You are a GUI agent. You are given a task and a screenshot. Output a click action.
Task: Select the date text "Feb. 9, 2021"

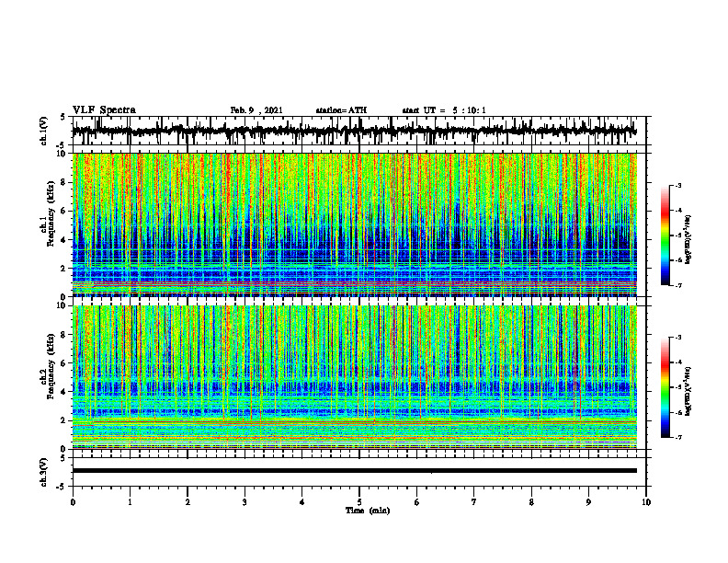(x=256, y=110)
